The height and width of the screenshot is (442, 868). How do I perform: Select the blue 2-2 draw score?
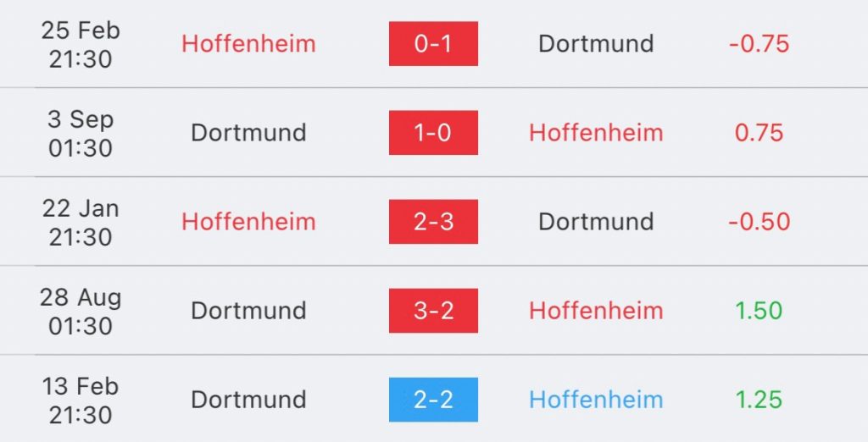433,400
